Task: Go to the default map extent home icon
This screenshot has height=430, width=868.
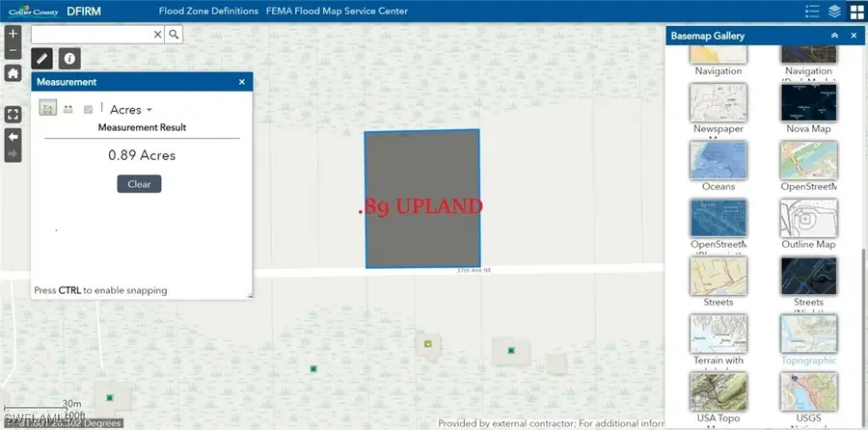Action: pyautogui.click(x=13, y=73)
